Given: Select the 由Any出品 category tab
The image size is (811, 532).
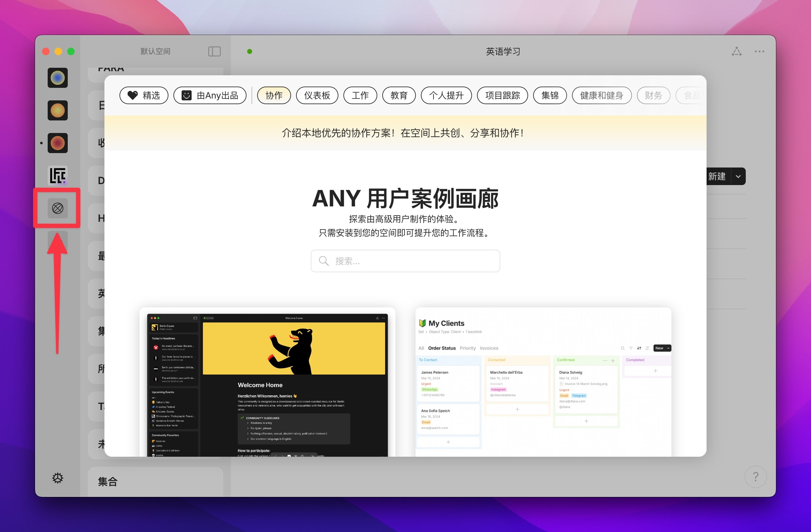Looking at the screenshot, I should (210, 95).
